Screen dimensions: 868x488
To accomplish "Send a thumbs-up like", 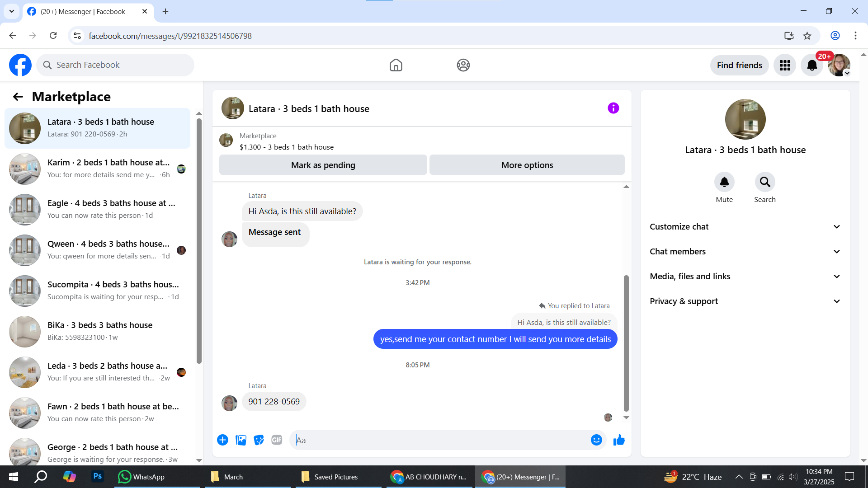I will point(619,440).
